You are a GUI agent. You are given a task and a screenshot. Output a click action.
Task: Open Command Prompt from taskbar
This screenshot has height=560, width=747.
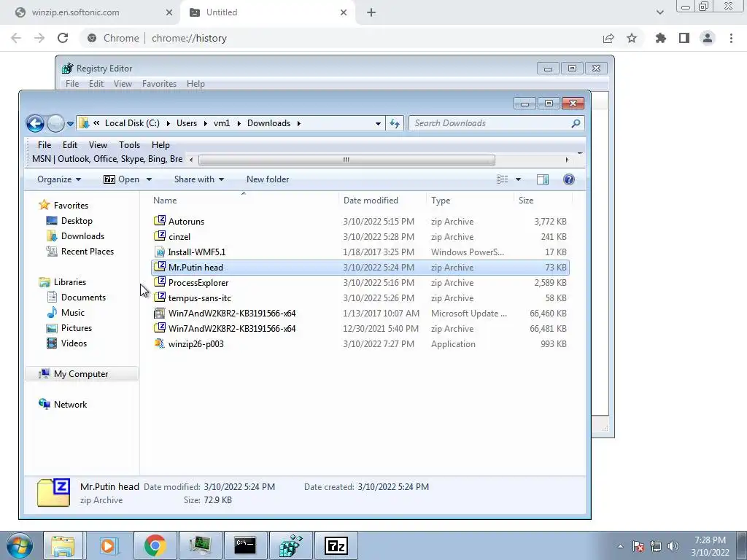point(245,545)
